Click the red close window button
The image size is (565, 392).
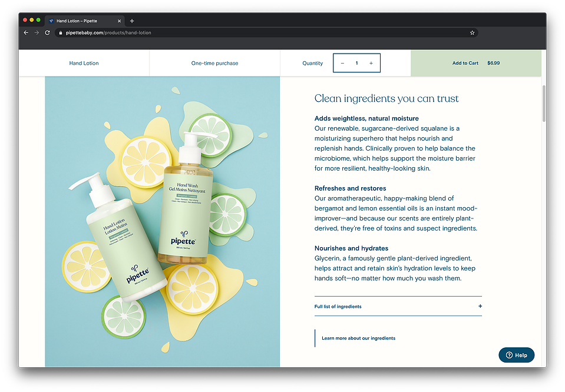[x=25, y=20]
